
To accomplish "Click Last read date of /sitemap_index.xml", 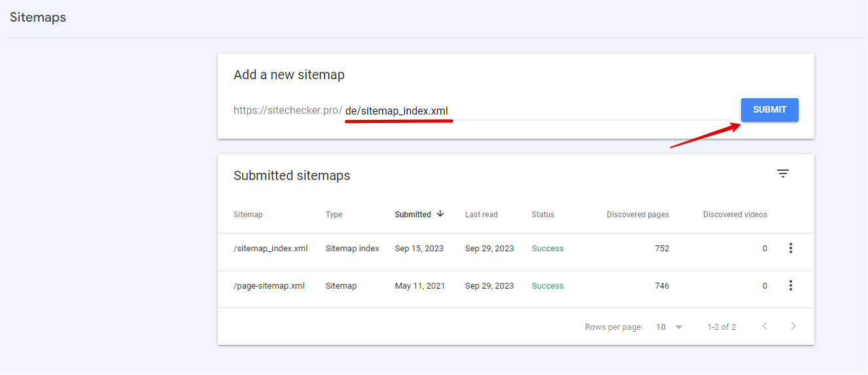I will pyautogui.click(x=489, y=249).
